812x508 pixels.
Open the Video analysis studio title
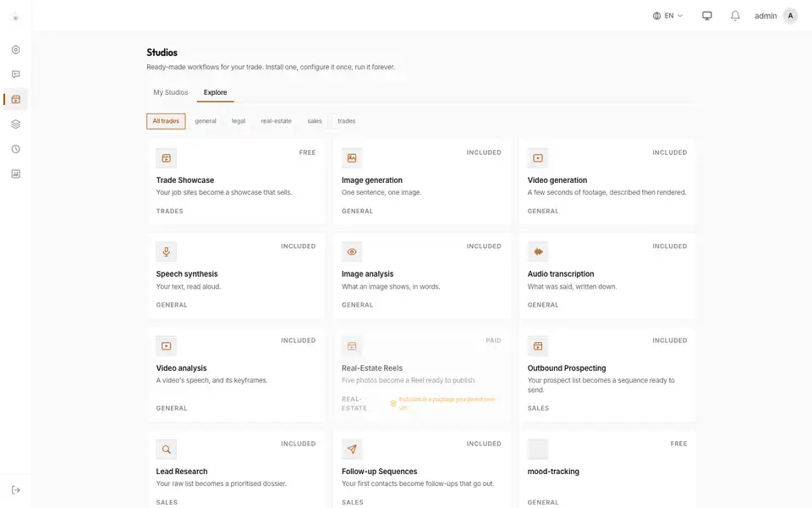(181, 368)
